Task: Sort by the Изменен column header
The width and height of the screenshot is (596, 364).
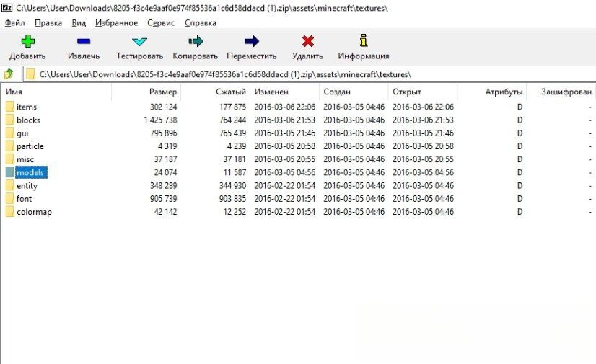Action: tap(271, 92)
